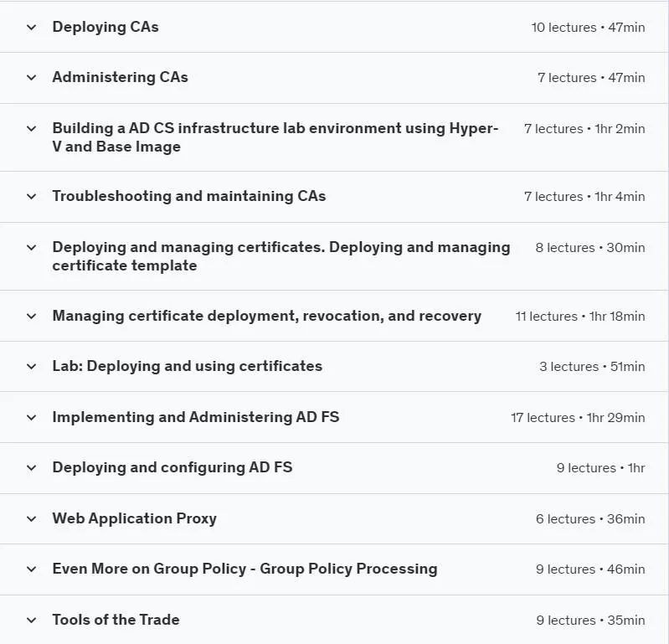
Task: Click chevron for Deploying and configuring AD FS
Action: [x=31, y=468]
